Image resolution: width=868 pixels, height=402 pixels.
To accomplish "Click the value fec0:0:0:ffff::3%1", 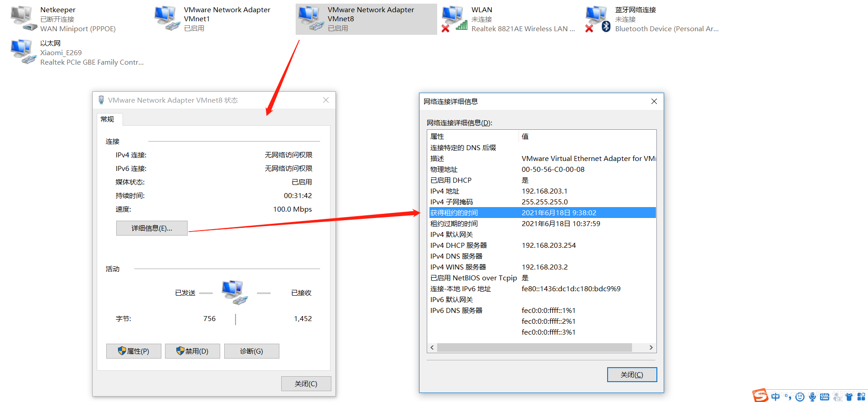I will click(x=548, y=332).
